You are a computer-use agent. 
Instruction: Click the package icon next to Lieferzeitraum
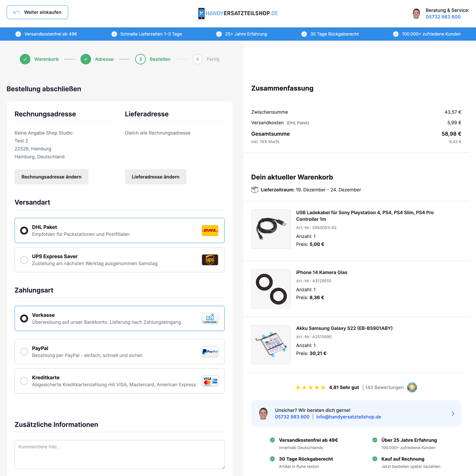coord(254,190)
